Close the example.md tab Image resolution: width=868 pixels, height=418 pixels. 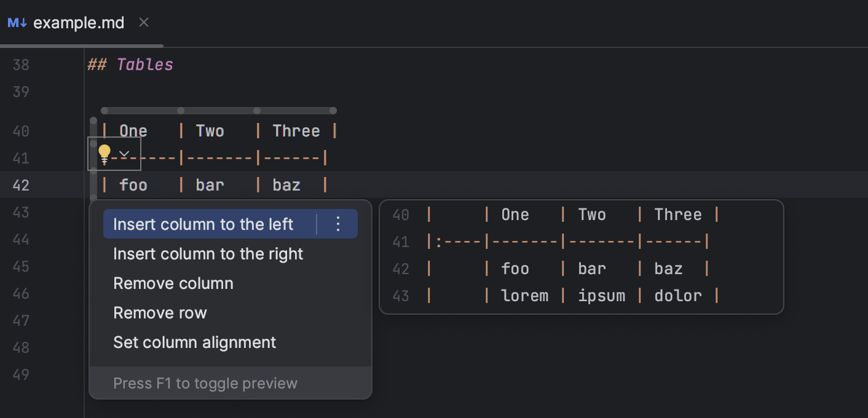click(143, 22)
